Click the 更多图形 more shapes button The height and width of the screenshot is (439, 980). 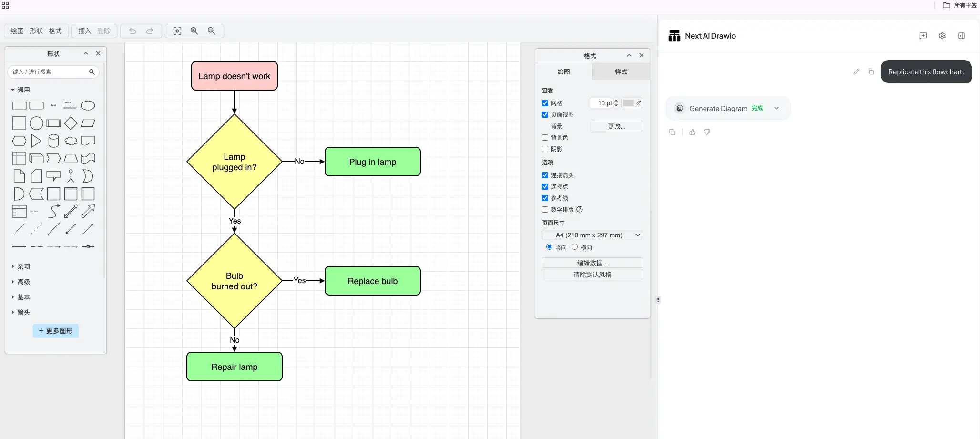(56, 331)
